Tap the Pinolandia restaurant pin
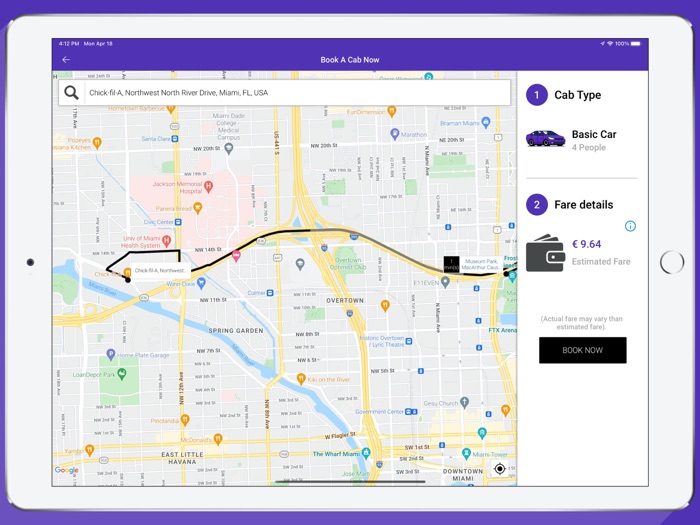 pyautogui.click(x=185, y=420)
